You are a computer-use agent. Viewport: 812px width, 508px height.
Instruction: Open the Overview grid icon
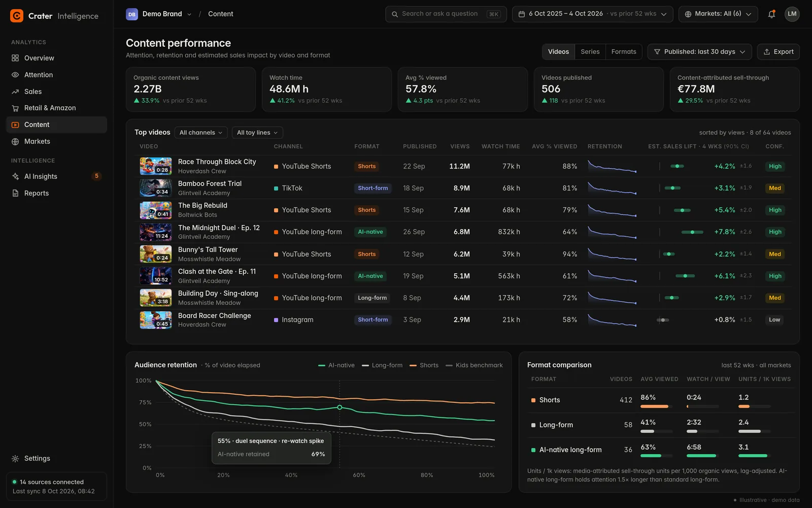click(x=15, y=58)
